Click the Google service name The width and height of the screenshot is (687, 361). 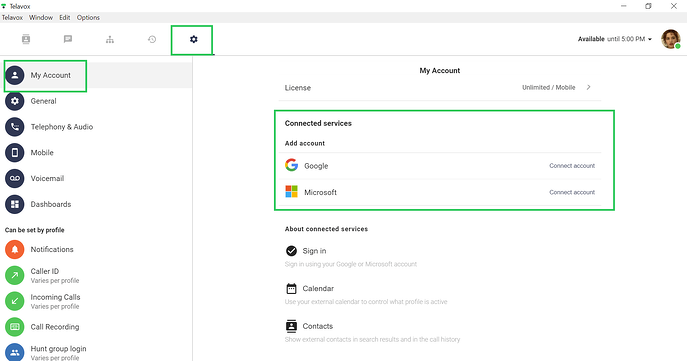point(316,166)
